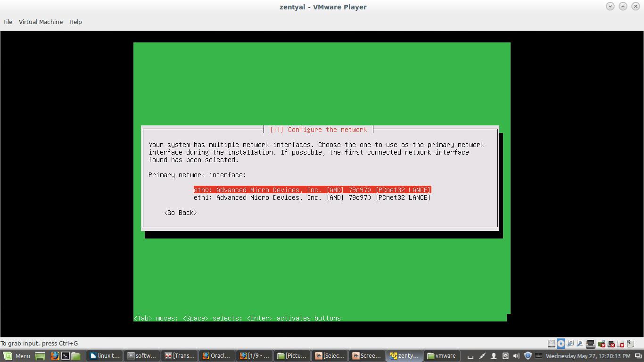644x362 pixels.
Task: Switch to the '[1/9 - ...' taskbar window
Action: [x=255, y=356]
